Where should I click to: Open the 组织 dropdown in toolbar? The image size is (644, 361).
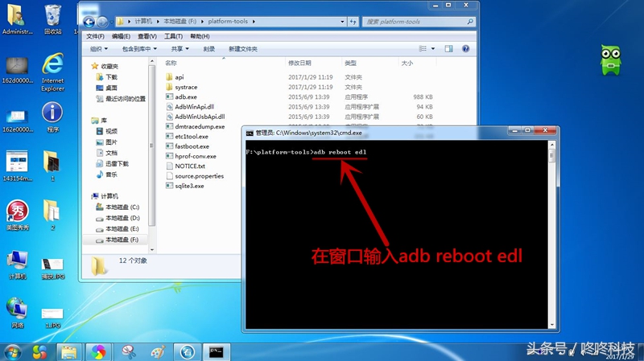[100, 48]
